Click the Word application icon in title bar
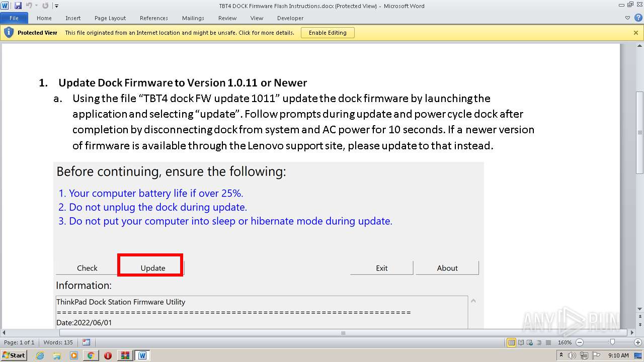This screenshot has height=362, width=644. pos(5,6)
